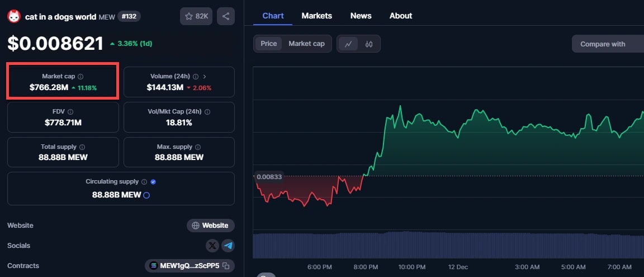This screenshot has height=277, width=644.
Task: Open the Telegram social link
Action: [x=228, y=246]
